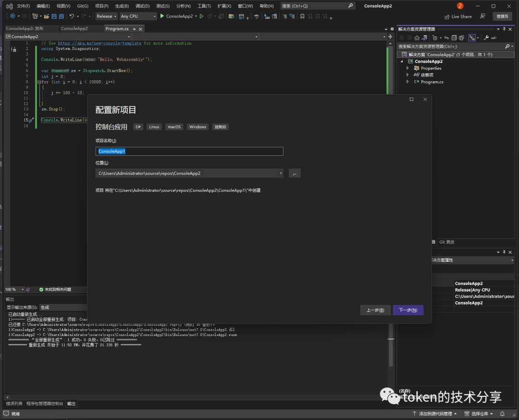This screenshot has height=420, width=519.
Task: Open the Any CPU platform dropdown
Action: 138,16
